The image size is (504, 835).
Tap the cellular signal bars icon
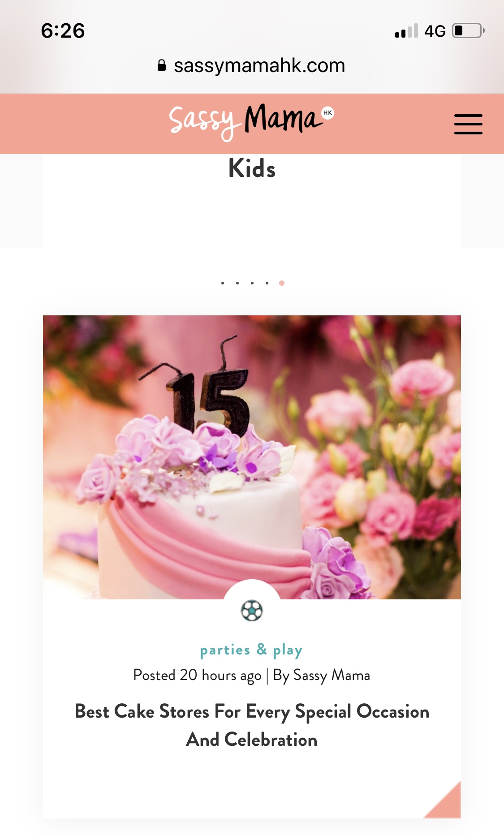click(x=406, y=31)
